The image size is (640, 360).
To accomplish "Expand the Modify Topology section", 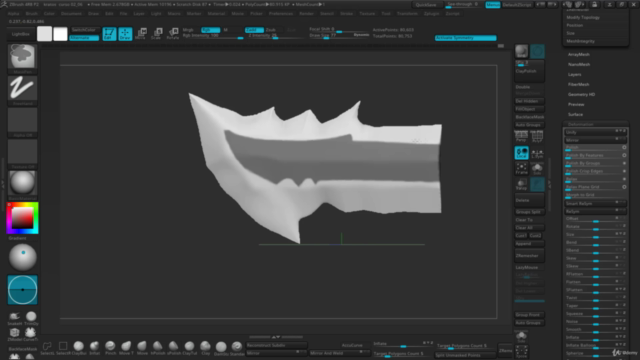I will click(583, 18).
